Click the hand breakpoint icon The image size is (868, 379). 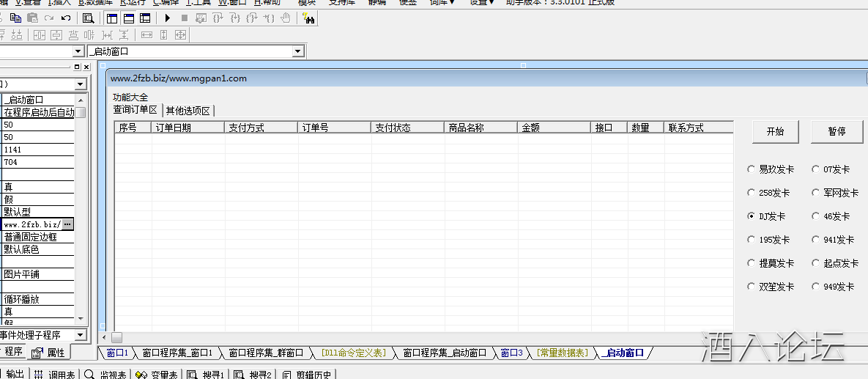point(286,18)
